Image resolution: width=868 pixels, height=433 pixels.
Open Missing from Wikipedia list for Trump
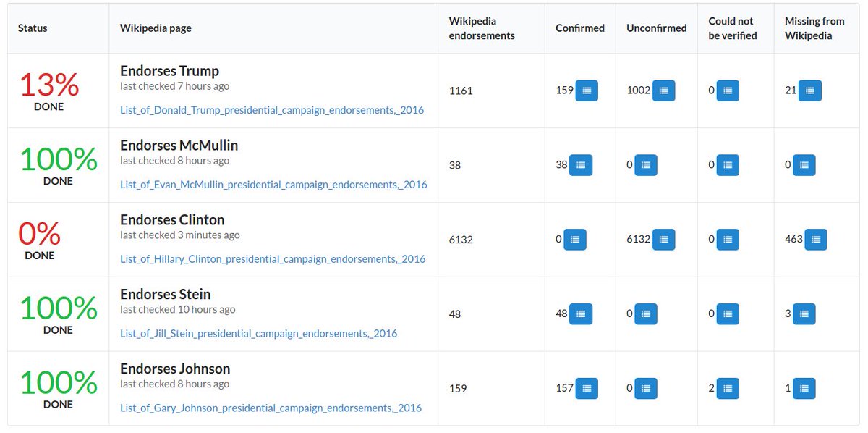[x=810, y=91]
